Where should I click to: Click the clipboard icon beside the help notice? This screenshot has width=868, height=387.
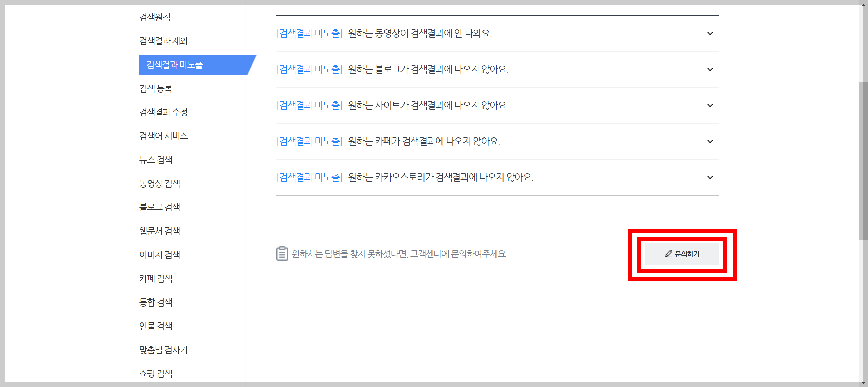pos(282,254)
